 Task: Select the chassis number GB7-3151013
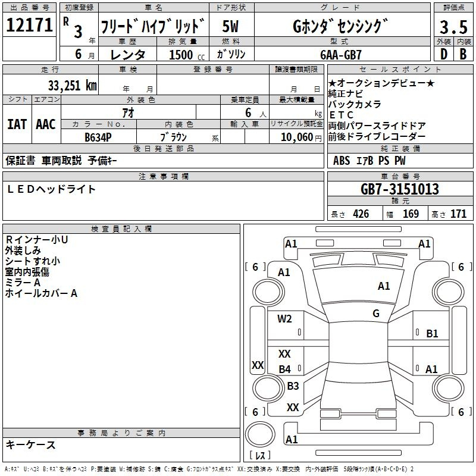click(x=400, y=189)
